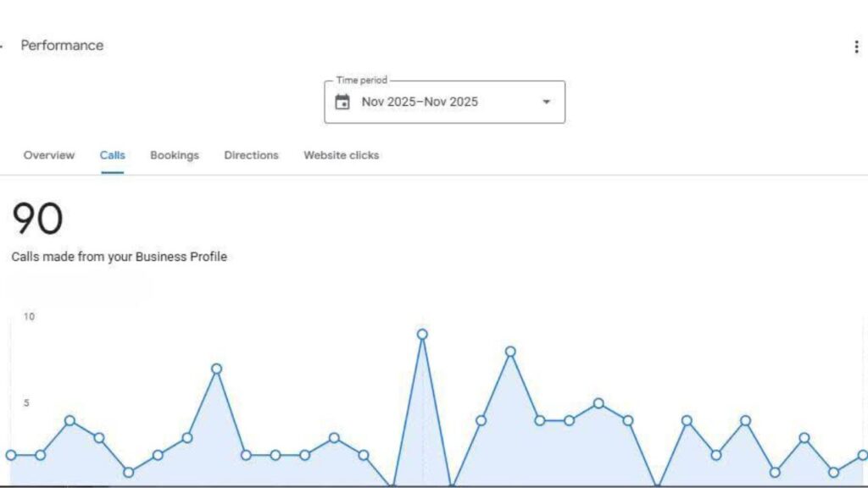Pick the single data point at 5 calls
Viewport: 868px width, 488px height.
[598, 403]
